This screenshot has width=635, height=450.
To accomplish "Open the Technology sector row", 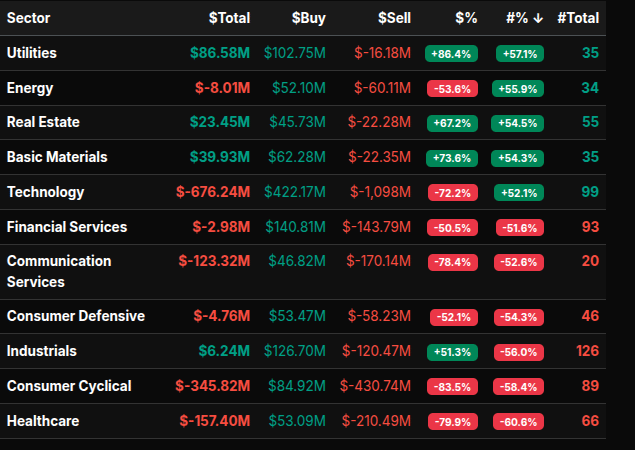I will [x=45, y=192].
